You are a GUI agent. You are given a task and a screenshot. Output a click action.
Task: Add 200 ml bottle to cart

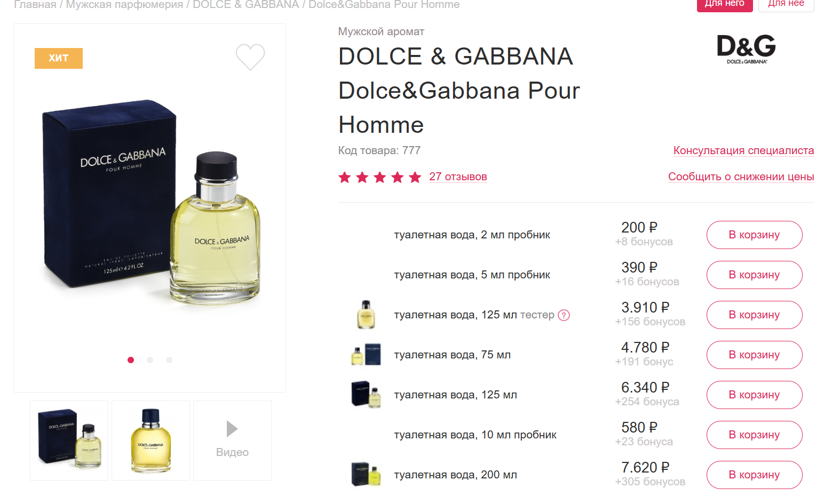(754, 475)
